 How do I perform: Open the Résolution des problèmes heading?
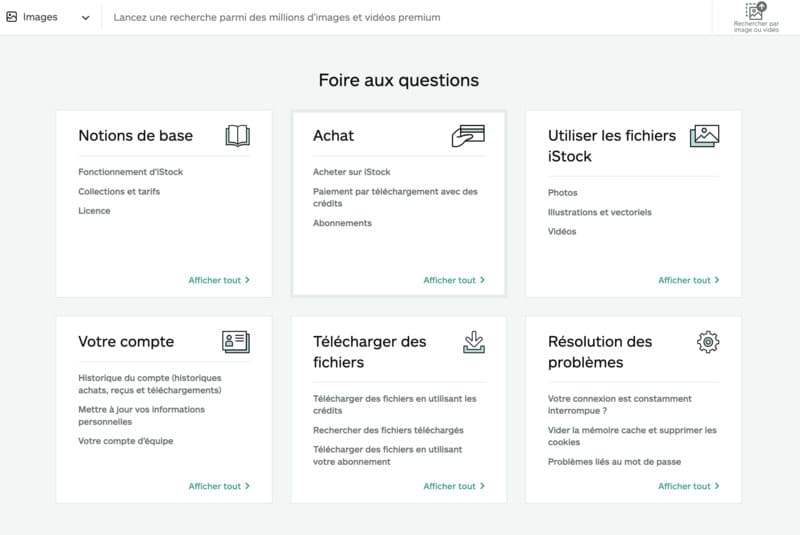[x=600, y=352]
